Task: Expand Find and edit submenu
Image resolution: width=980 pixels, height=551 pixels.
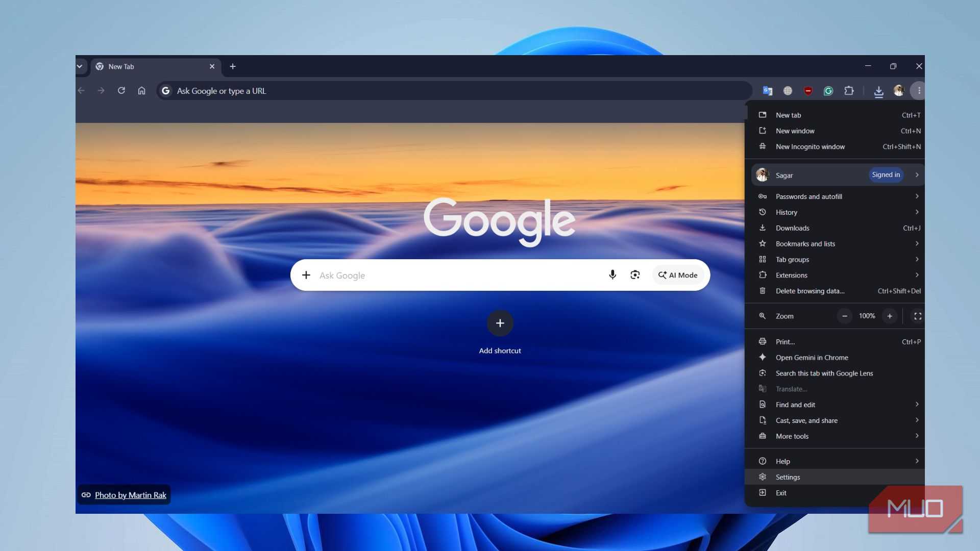Action: point(835,405)
